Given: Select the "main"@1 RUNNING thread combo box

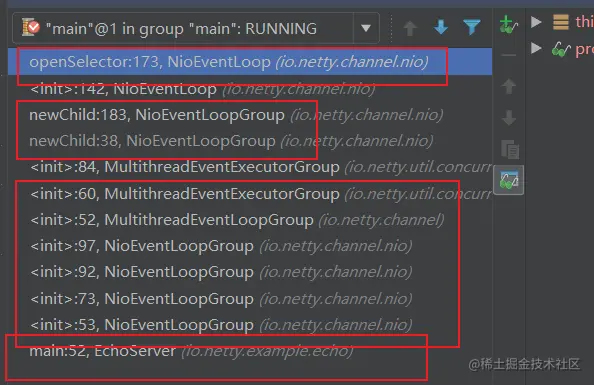Looking at the screenshot, I should coord(196,28).
